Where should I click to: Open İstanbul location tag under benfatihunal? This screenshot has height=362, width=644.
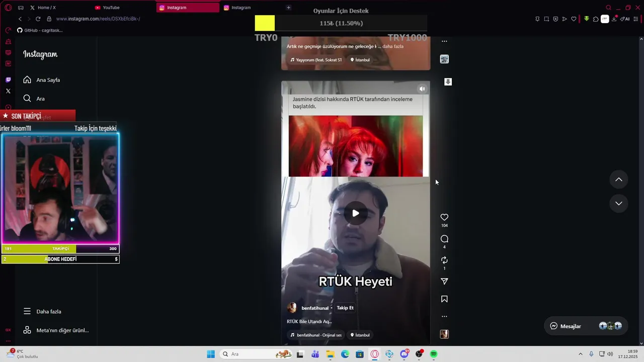[360, 335]
